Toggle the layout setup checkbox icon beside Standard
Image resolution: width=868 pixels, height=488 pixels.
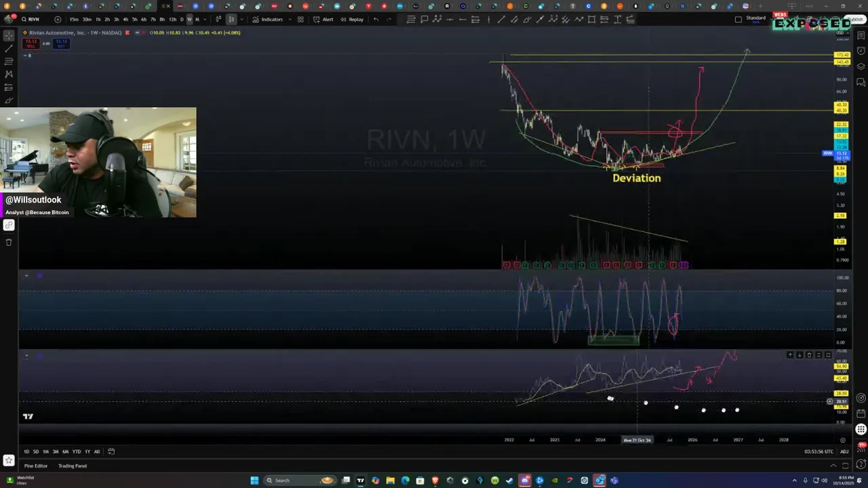pyautogui.click(x=738, y=19)
